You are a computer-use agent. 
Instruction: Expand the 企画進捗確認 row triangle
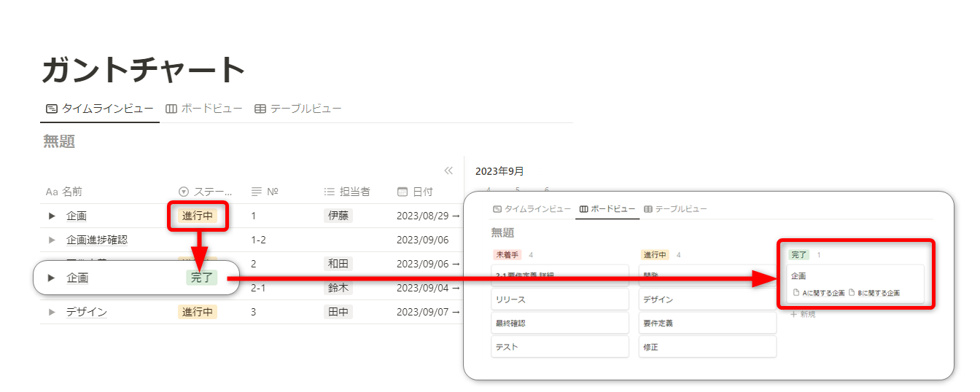pyautogui.click(x=52, y=240)
